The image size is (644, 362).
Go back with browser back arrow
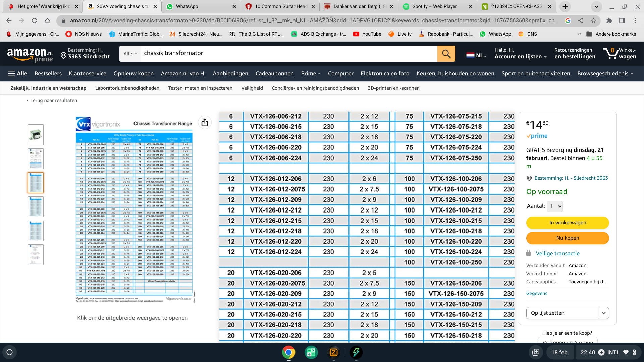click(9, 21)
